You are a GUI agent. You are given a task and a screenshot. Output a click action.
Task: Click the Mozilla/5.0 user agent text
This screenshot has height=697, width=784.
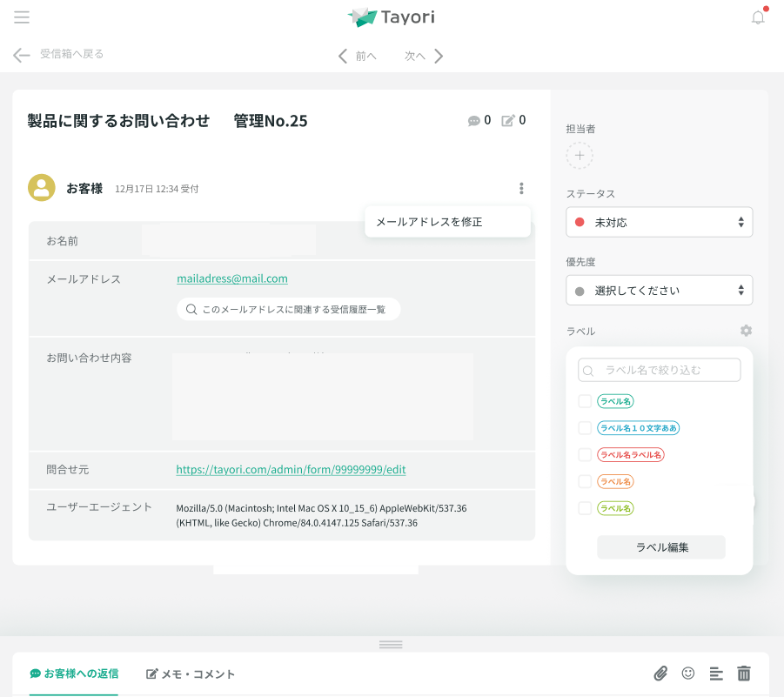321,515
